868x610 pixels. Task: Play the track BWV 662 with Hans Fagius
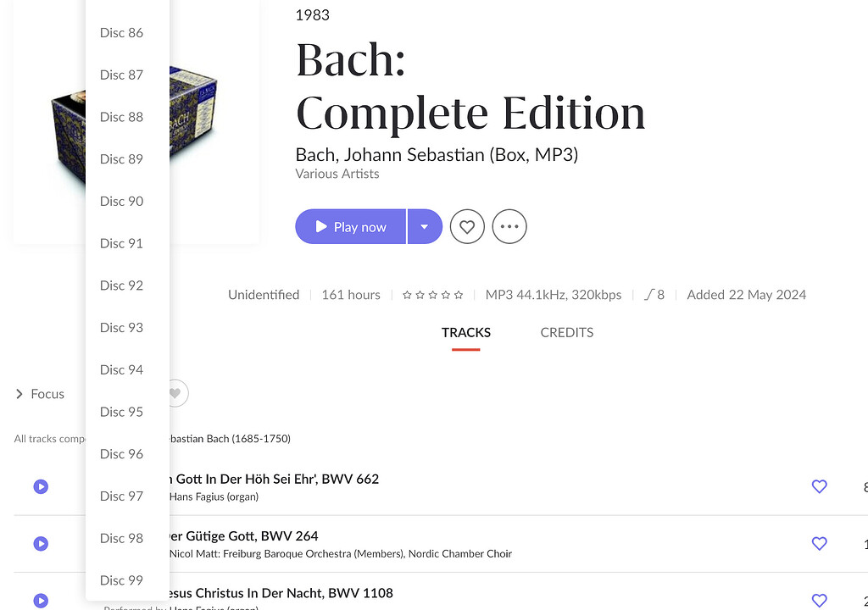(x=41, y=486)
